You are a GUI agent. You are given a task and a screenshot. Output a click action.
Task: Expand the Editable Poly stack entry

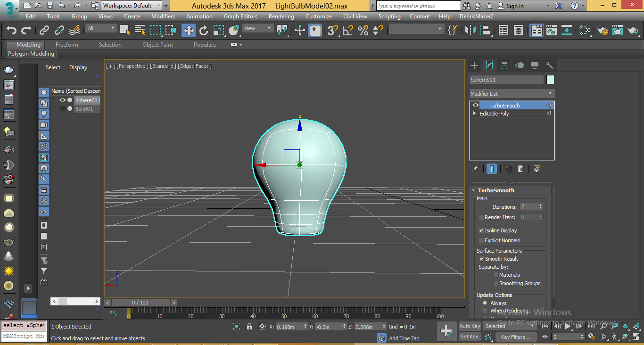tap(475, 114)
